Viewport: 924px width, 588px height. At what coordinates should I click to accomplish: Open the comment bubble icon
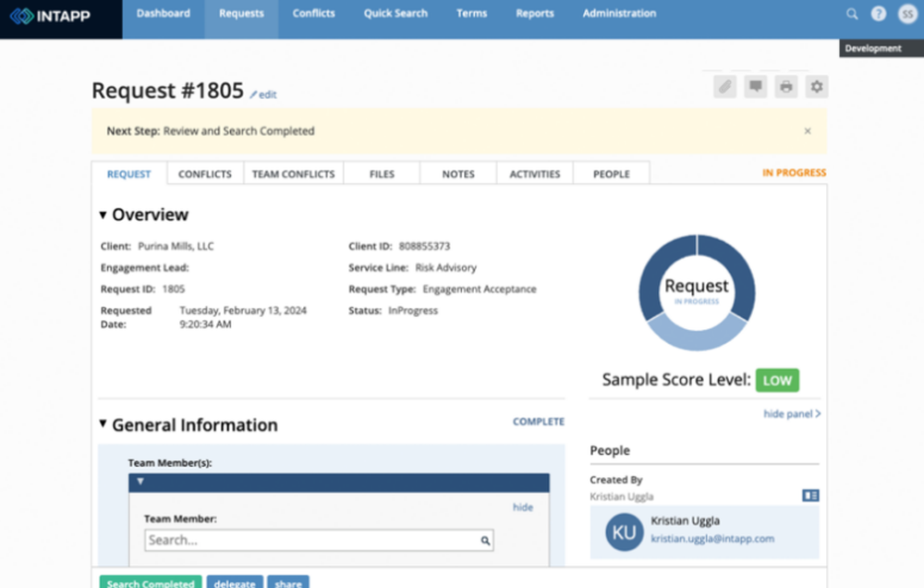pos(756,87)
